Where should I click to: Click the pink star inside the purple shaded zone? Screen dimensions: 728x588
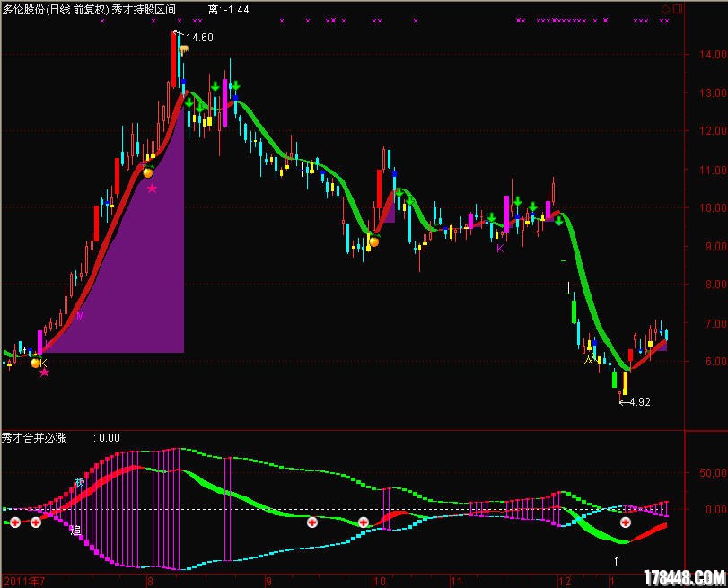(x=152, y=189)
